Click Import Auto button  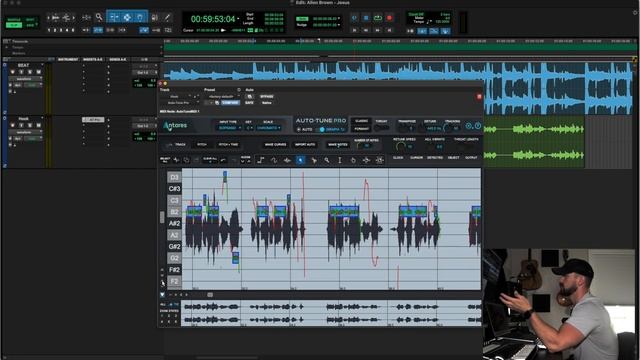[305, 144]
